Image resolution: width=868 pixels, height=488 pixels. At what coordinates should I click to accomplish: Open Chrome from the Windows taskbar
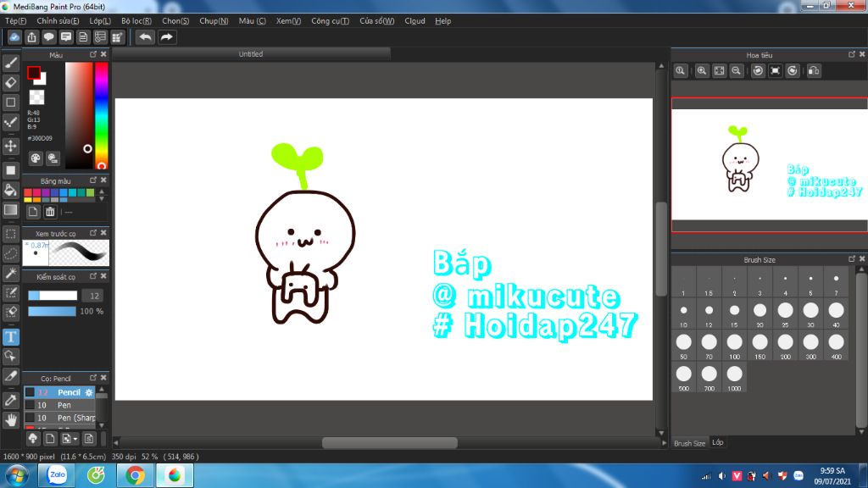click(135, 475)
